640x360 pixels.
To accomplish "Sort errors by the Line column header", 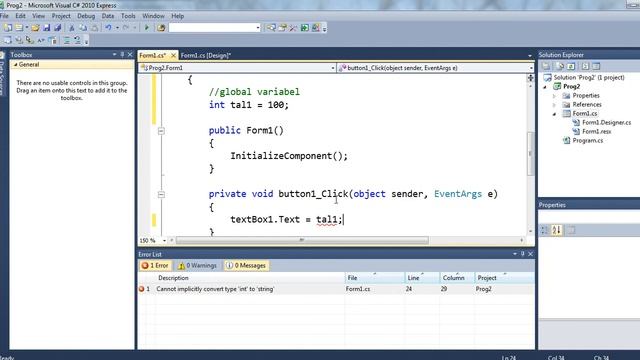I will point(422,278).
